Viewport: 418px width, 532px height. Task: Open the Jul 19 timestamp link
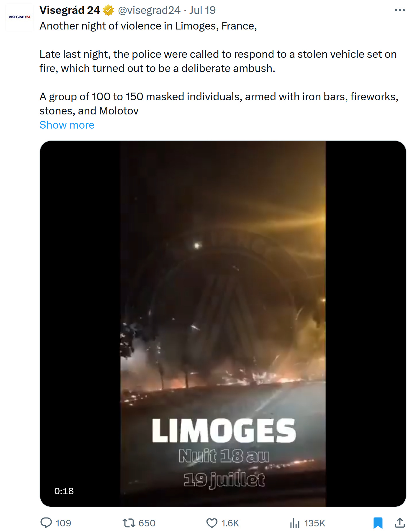pyautogui.click(x=202, y=10)
